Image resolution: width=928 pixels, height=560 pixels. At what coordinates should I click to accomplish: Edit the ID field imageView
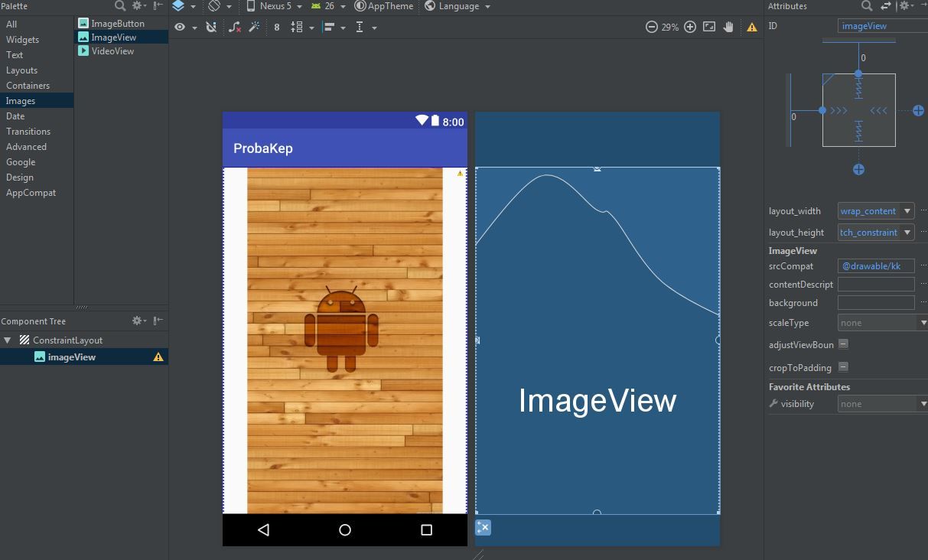883,26
